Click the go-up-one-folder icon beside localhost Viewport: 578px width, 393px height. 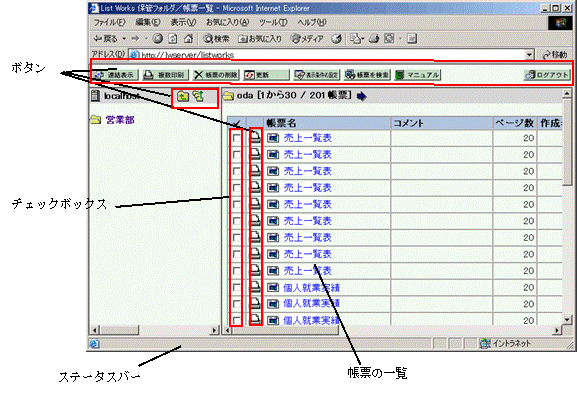point(183,96)
